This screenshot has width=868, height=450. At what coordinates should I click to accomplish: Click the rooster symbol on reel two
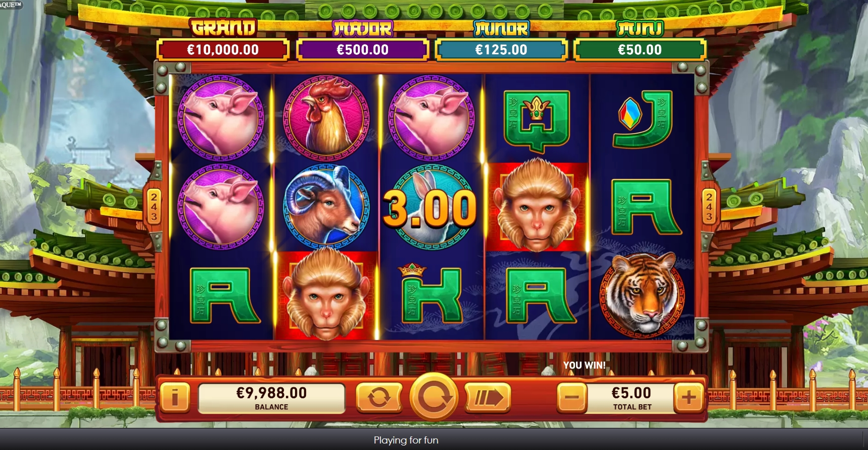(326, 117)
